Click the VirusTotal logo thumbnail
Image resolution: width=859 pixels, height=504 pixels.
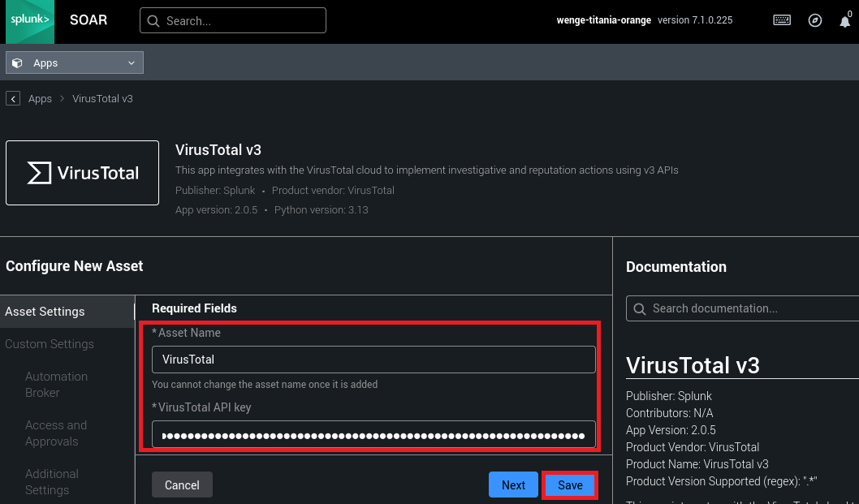tap(83, 173)
